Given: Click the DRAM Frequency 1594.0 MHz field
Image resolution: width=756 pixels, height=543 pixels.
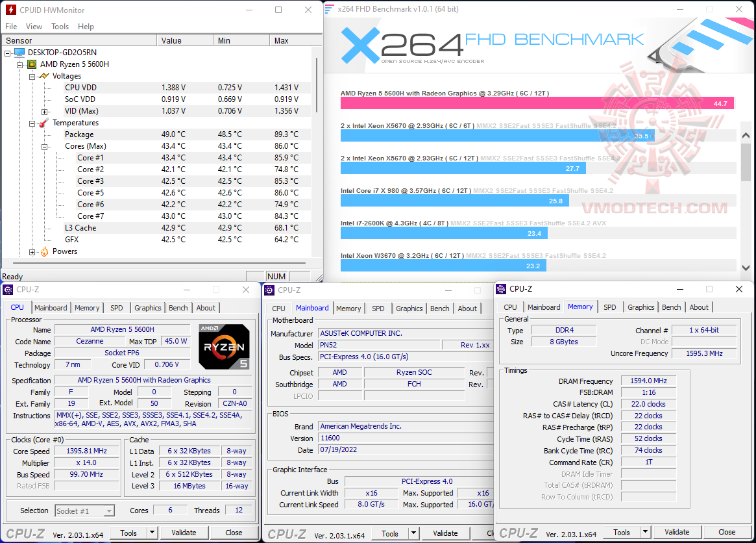Looking at the screenshot, I should point(648,381).
